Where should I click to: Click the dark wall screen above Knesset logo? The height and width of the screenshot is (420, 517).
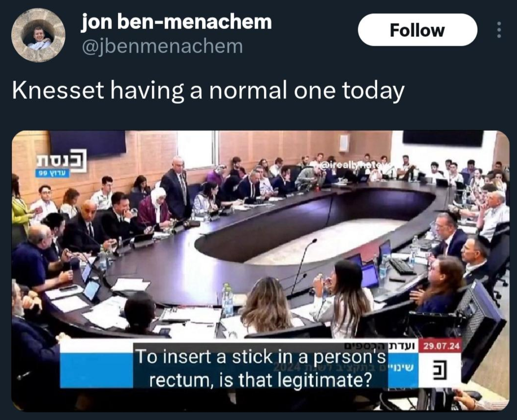pyautogui.click(x=88, y=143)
